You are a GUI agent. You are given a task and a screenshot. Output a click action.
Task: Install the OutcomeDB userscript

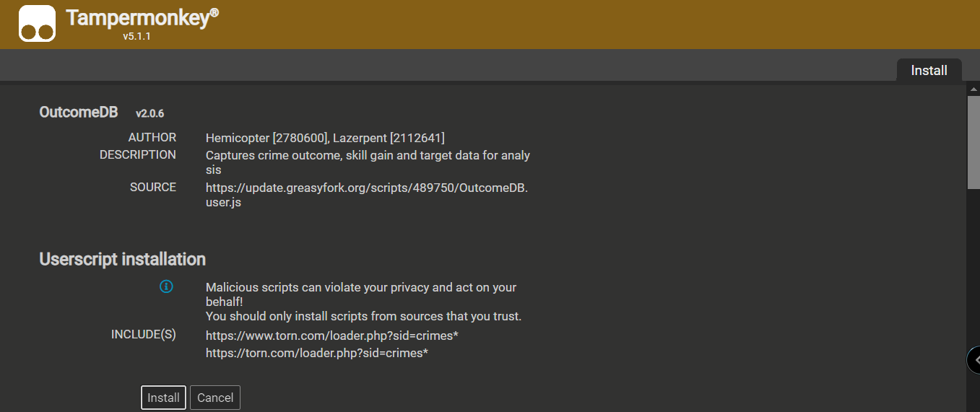pyautogui.click(x=164, y=398)
